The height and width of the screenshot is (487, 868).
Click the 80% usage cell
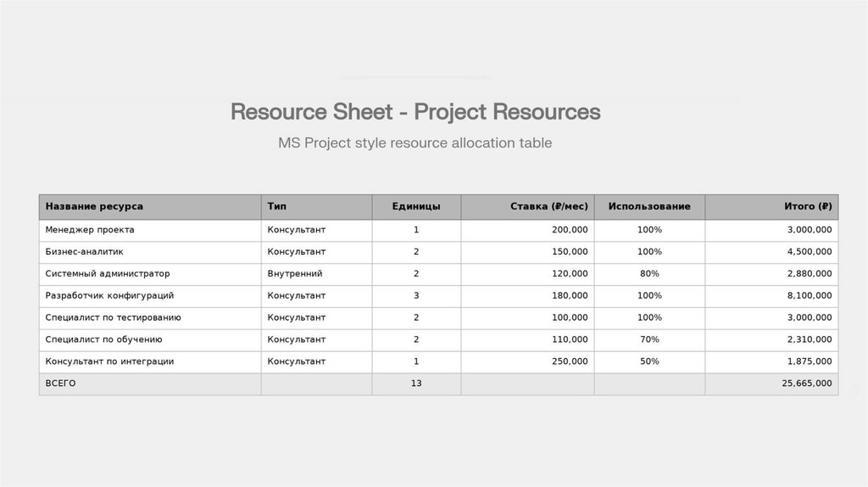click(x=649, y=274)
